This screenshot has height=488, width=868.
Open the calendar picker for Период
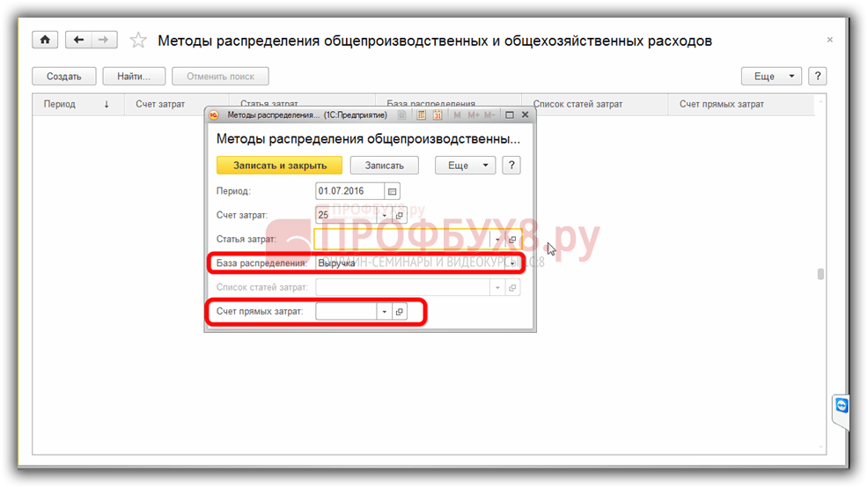pos(393,191)
